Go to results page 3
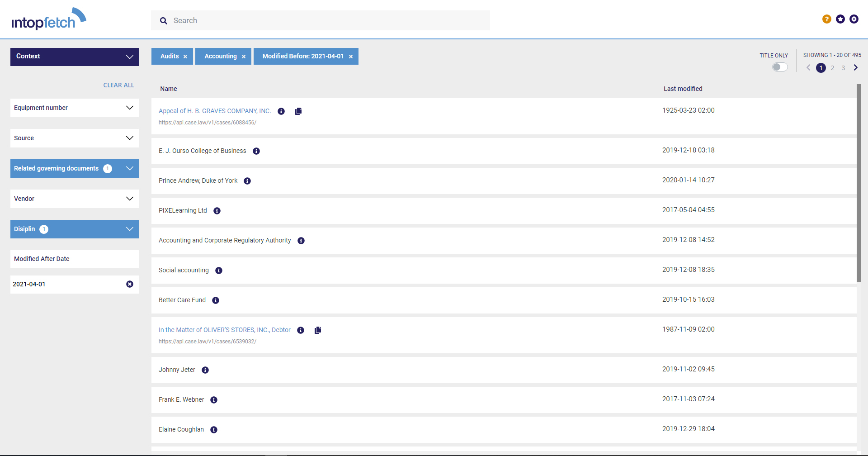The image size is (868, 456). pos(843,68)
